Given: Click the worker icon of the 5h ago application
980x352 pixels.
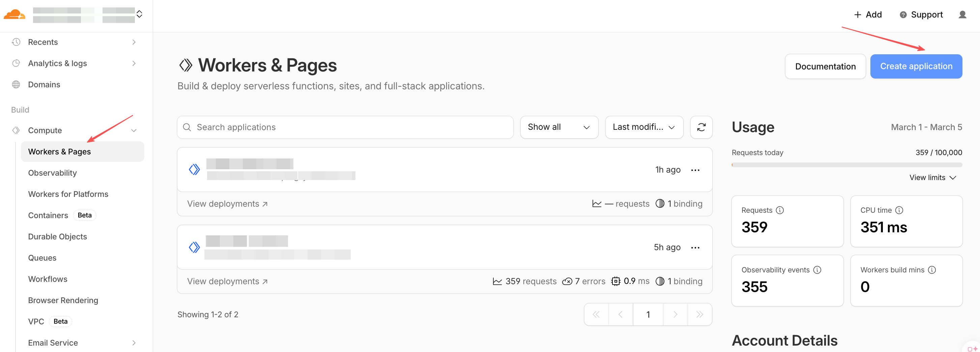Looking at the screenshot, I should 194,247.
